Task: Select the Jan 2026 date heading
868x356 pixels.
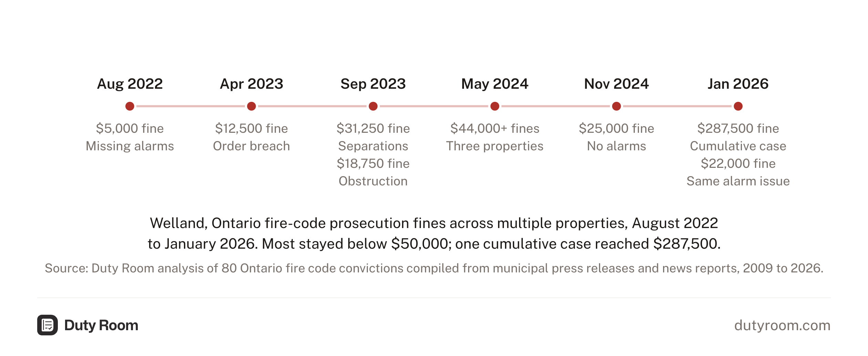Action: (738, 84)
